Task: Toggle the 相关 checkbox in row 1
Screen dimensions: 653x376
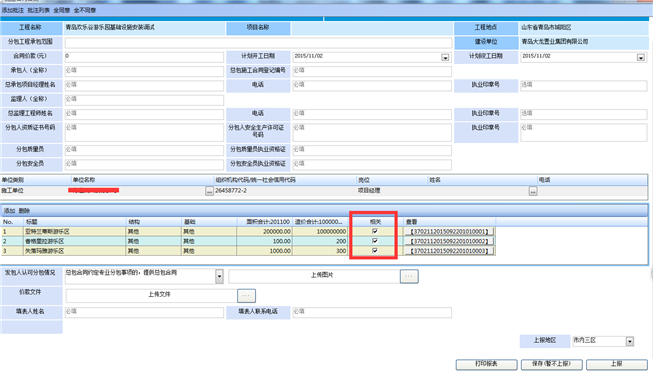Action: pyautogui.click(x=375, y=231)
